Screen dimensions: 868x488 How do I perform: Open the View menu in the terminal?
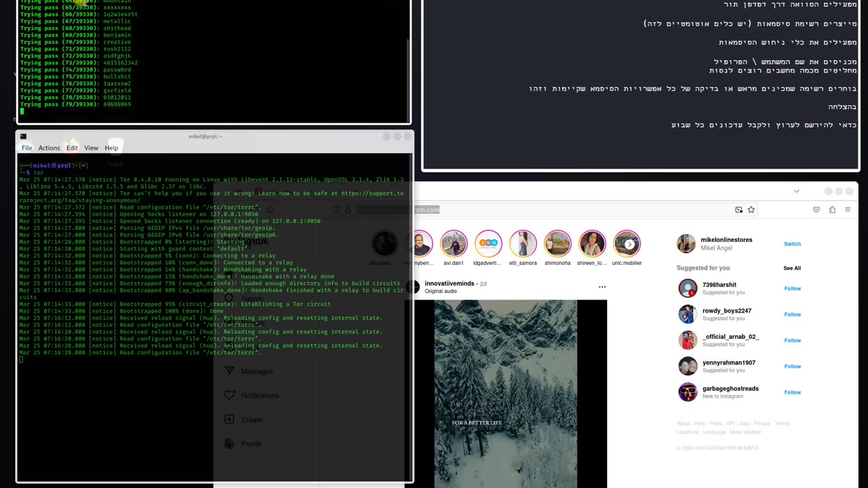tap(92, 148)
